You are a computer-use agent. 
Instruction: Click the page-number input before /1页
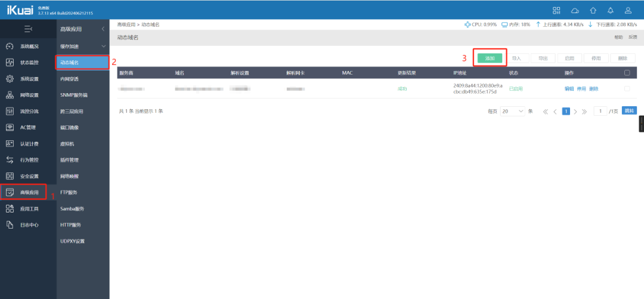click(x=600, y=111)
